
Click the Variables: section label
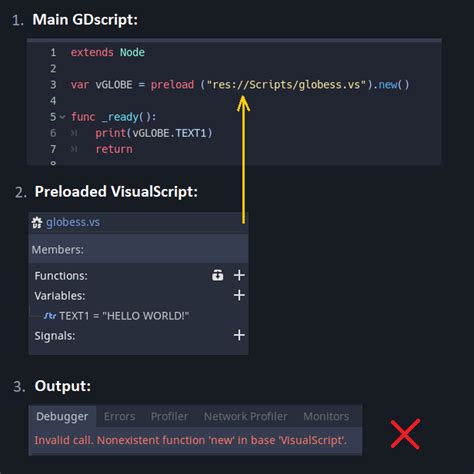(x=60, y=296)
